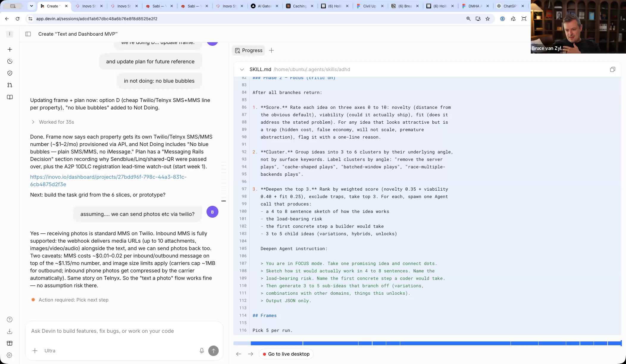The height and width of the screenshot is (364, 626).
Task: Open settings gear in sidebar
Action: point(10,355)
